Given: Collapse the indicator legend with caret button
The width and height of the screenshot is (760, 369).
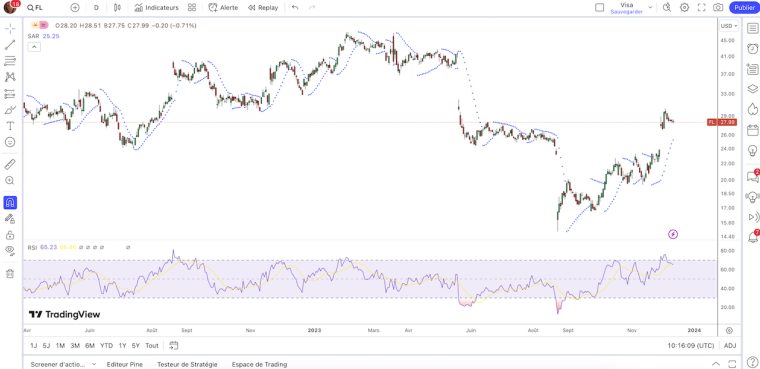Looking at the screenshot, I should click(x=34, y=47).
